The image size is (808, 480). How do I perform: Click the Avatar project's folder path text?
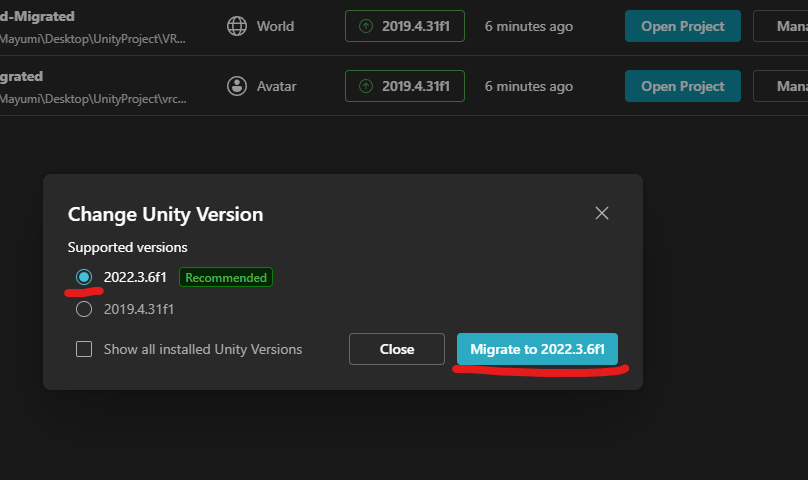[x=93, y=99]
